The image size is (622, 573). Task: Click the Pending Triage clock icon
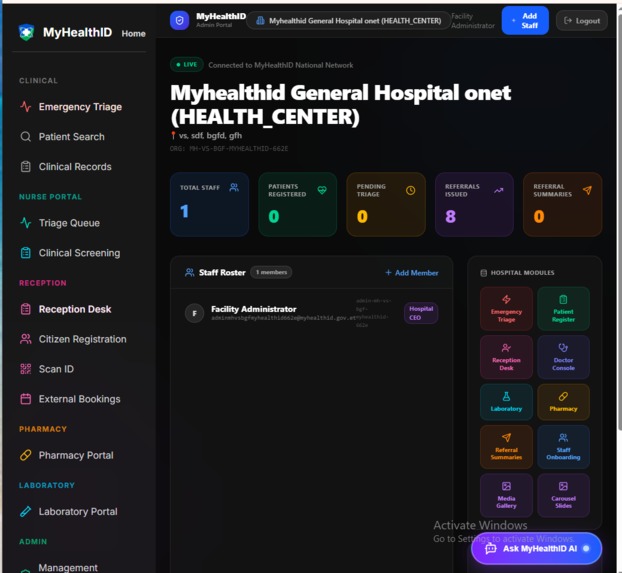click(411, 190)
